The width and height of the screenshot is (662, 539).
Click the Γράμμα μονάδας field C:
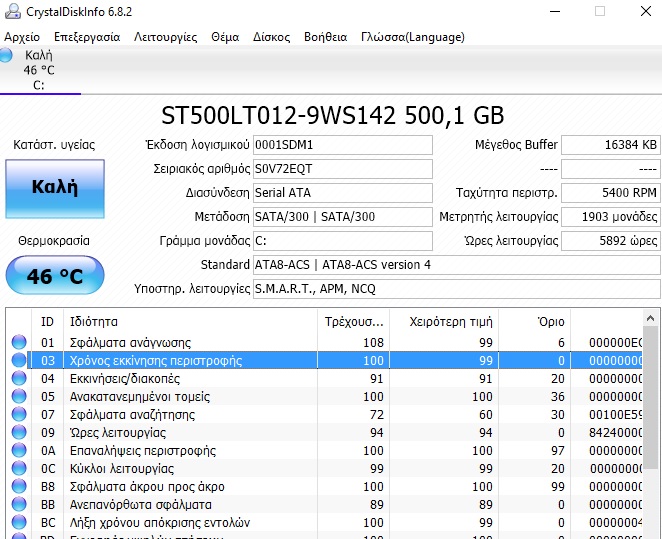343,241
